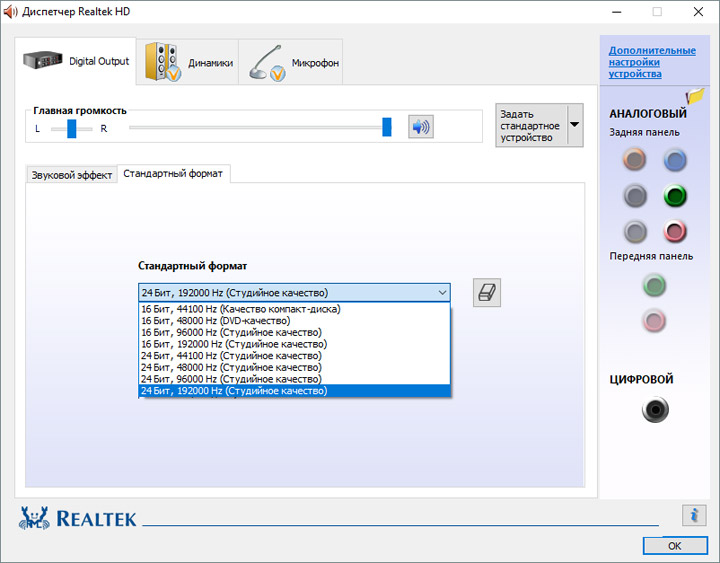Click the information icon button

point(694,515)
